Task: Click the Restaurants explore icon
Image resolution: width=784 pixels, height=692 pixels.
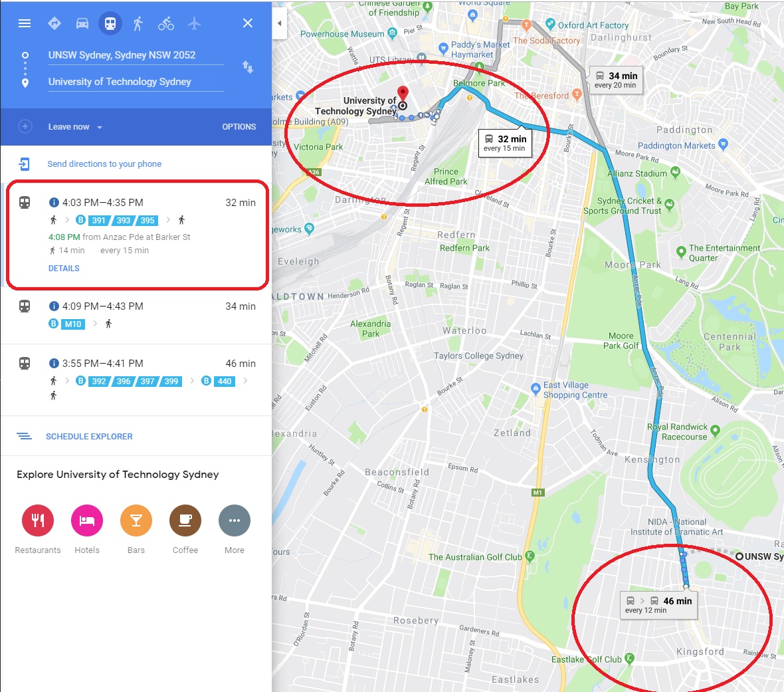Action: tap(38, 520)
